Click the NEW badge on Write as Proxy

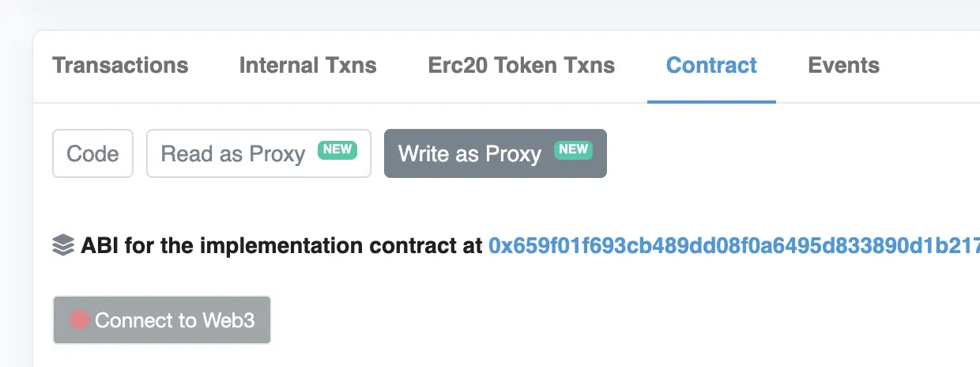click(573, 149)
